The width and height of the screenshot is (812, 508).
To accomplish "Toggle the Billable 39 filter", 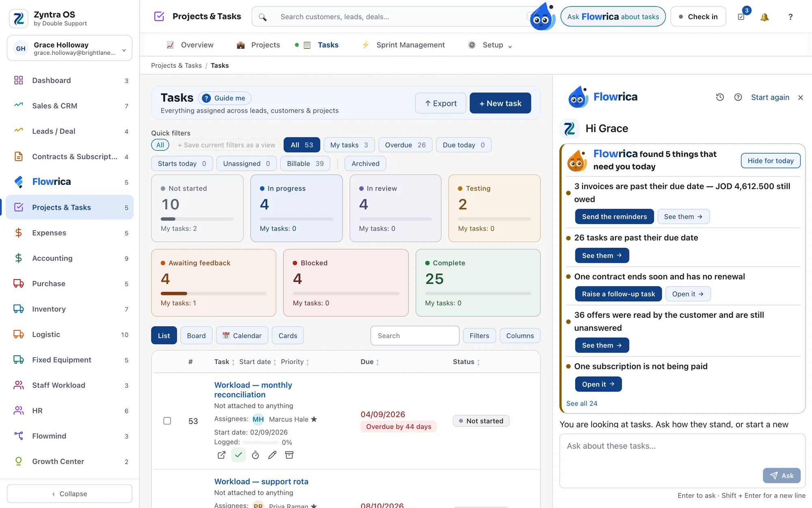I will (305, 164).
